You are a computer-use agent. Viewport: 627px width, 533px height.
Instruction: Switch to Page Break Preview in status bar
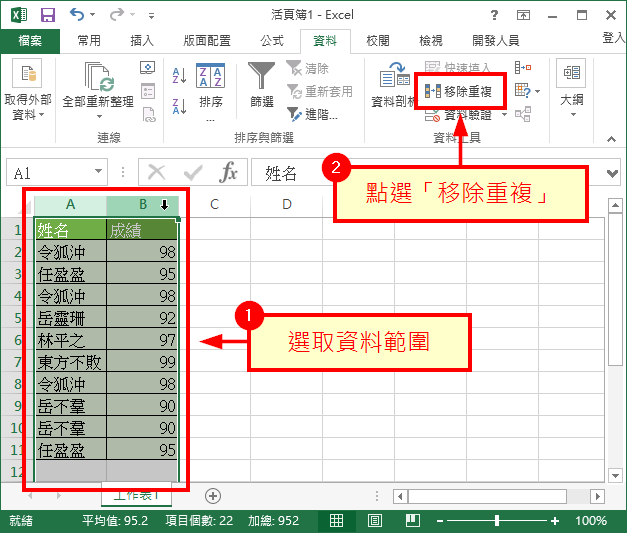[x=411, y=520]
